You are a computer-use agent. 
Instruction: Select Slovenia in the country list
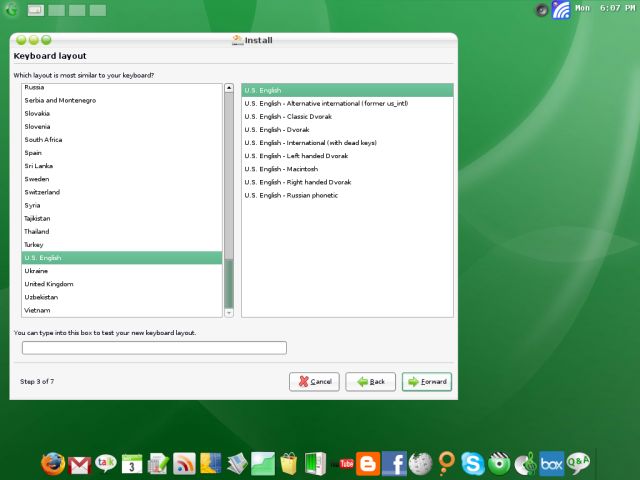122,126
